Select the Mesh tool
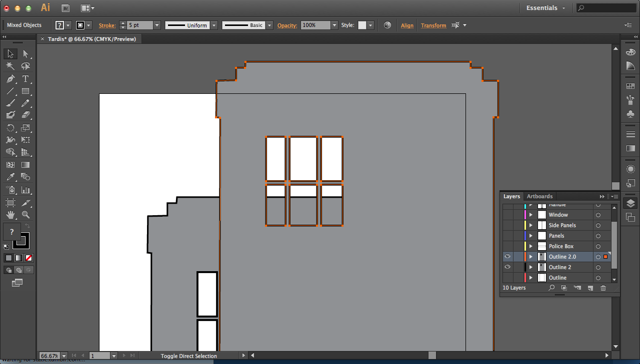640x364 pixels. pos(10,165)
